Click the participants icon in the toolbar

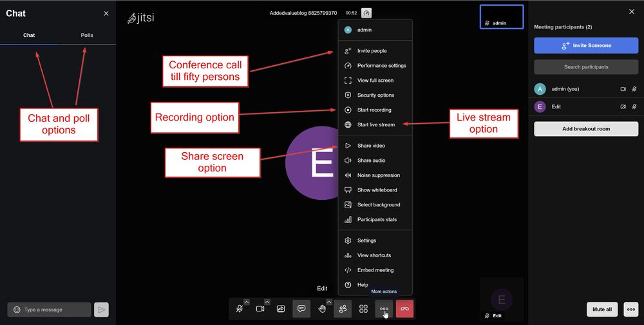[343, 309]
